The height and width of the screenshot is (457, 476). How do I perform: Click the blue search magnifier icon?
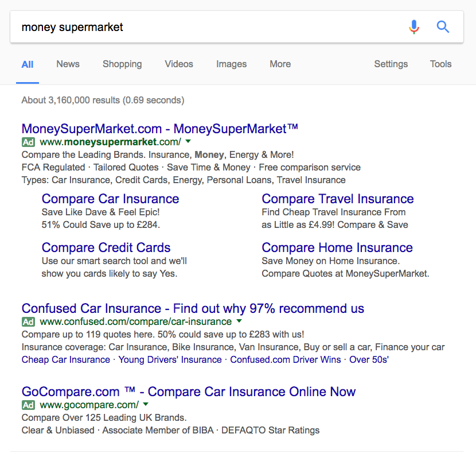point(443,27)
